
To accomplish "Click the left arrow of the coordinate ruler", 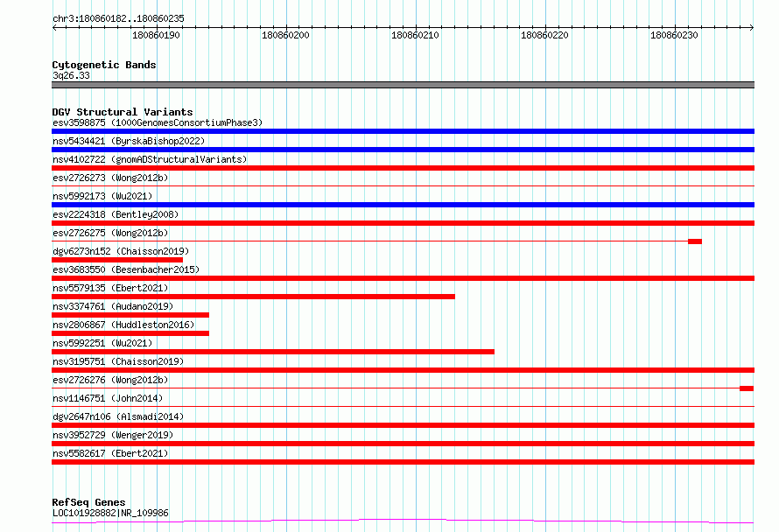I will point(54,28).
